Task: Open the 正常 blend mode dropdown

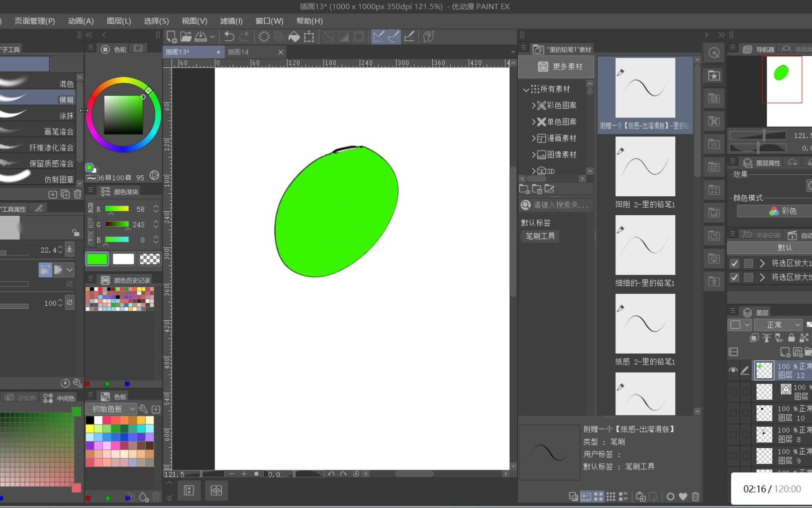Action: [778, 325]
